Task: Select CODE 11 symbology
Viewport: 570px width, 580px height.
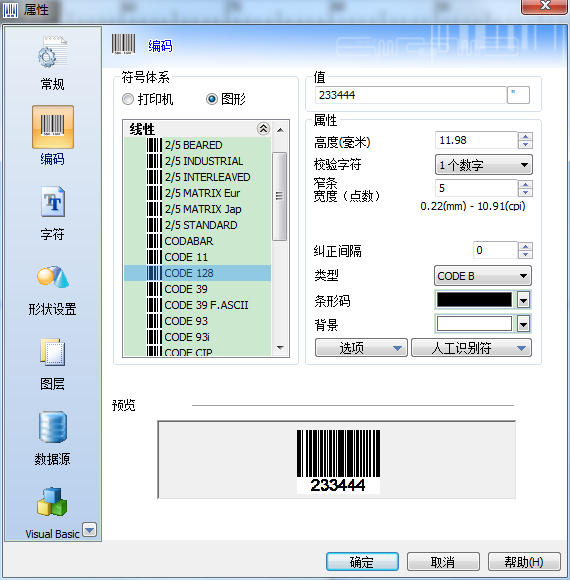Action: coord(198,257)
